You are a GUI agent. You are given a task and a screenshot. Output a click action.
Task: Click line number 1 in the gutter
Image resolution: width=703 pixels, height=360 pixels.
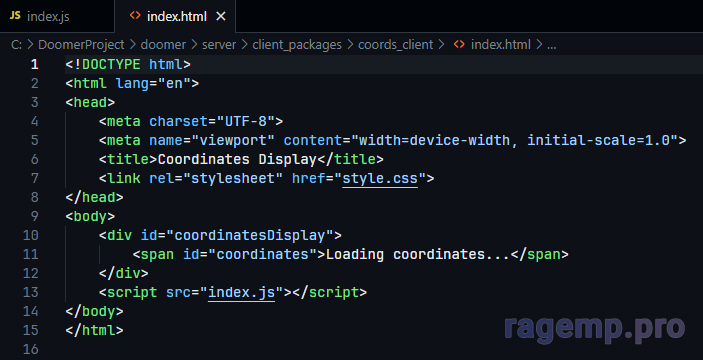click(x=35, y=65)
